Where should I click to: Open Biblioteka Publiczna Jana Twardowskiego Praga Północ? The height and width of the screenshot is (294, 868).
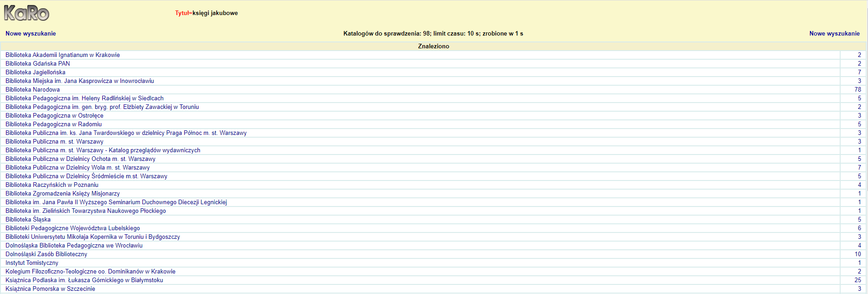pos(126,133)
